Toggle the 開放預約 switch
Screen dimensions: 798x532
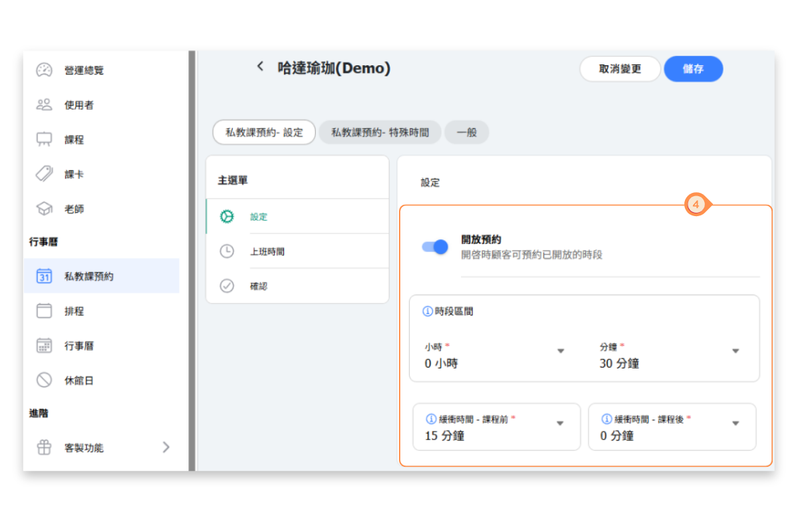point(436,247)
